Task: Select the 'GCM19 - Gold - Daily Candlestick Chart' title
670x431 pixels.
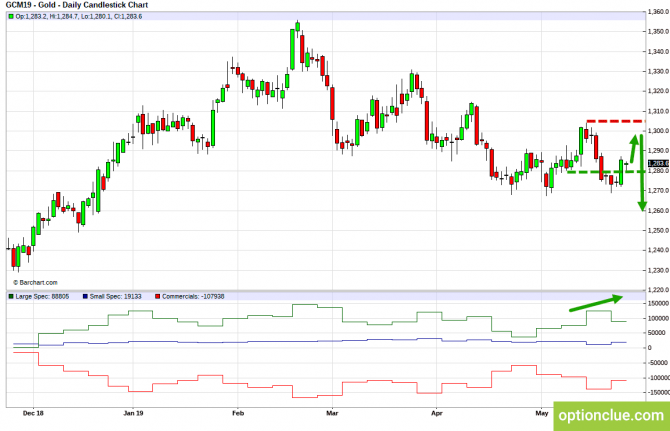Action: point(76,5)
